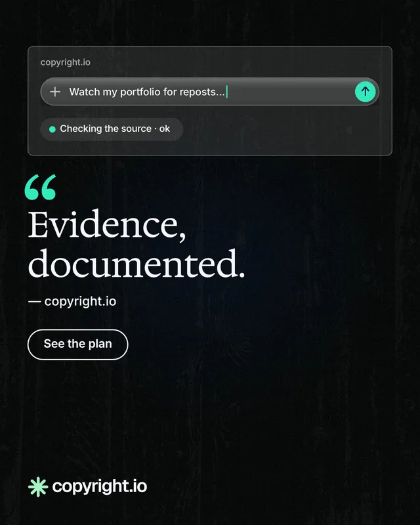Click the green asterisk logo icon

pyautogui.click(x=38, y=486)
